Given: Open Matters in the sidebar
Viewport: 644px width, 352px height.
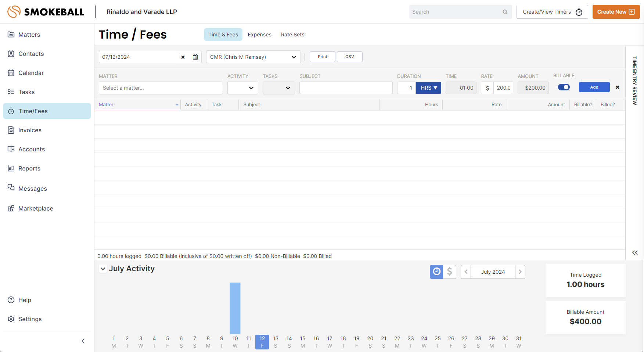Looking at the screenshot, I should 47,35.
